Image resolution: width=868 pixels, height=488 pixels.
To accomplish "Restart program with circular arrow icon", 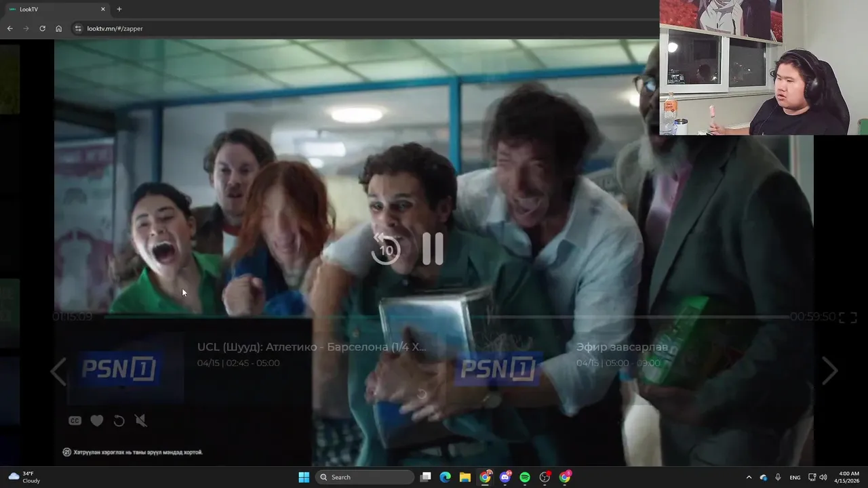I will coord(119,421).
